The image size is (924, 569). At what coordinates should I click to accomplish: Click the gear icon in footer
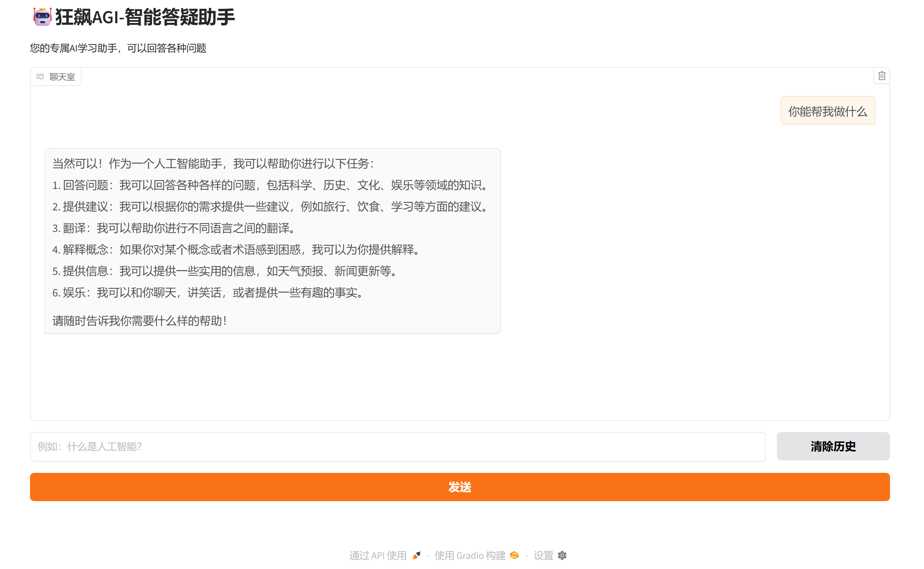[x=562, y=555]
